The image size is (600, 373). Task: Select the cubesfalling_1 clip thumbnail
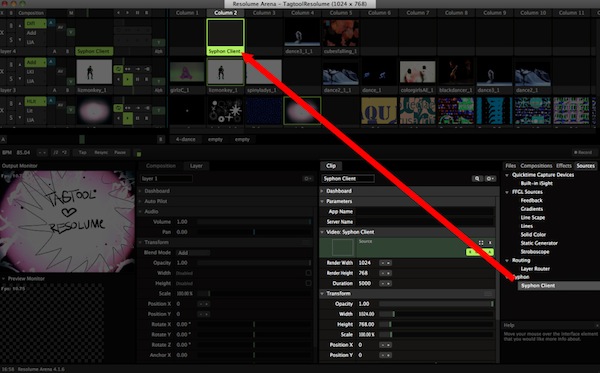(x=341, y=34)
